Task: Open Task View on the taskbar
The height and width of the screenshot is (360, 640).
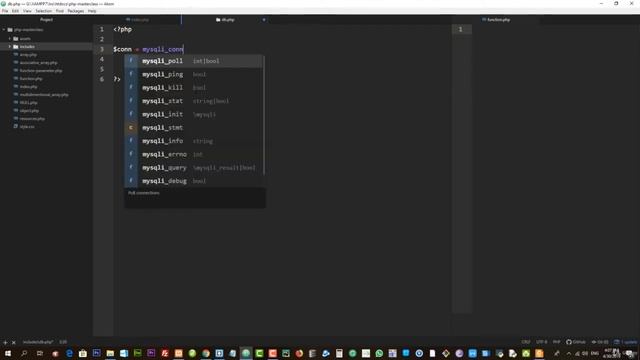Action: point(40,353)
